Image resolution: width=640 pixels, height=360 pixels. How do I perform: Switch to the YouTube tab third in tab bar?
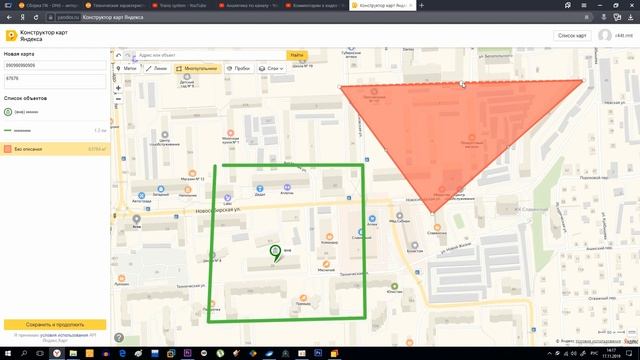180,6
